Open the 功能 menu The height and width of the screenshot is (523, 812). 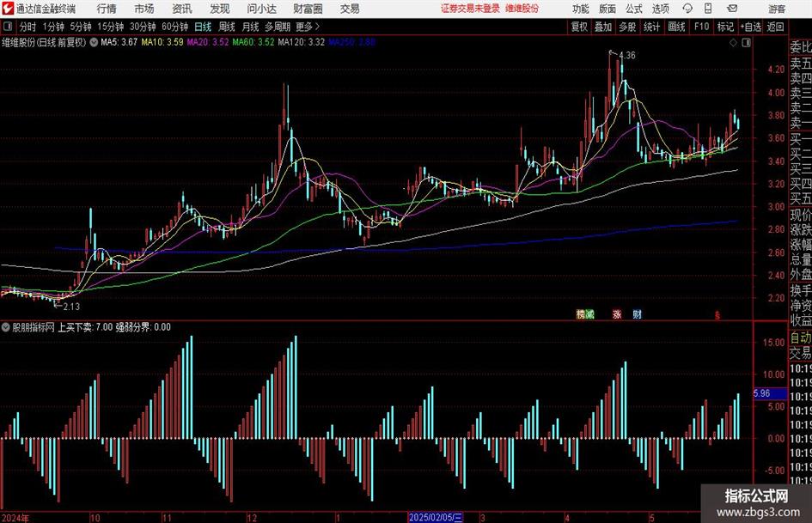[x=581, y=9]
